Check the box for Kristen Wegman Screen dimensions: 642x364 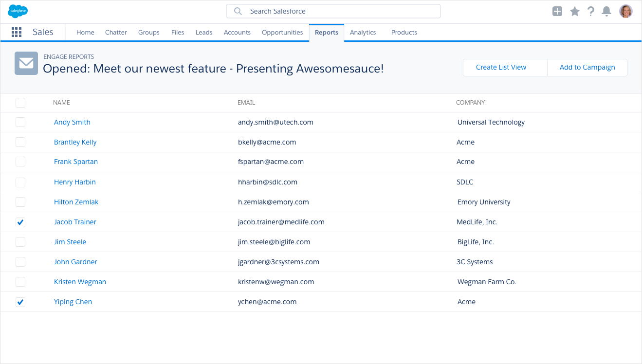click(20, 282)
